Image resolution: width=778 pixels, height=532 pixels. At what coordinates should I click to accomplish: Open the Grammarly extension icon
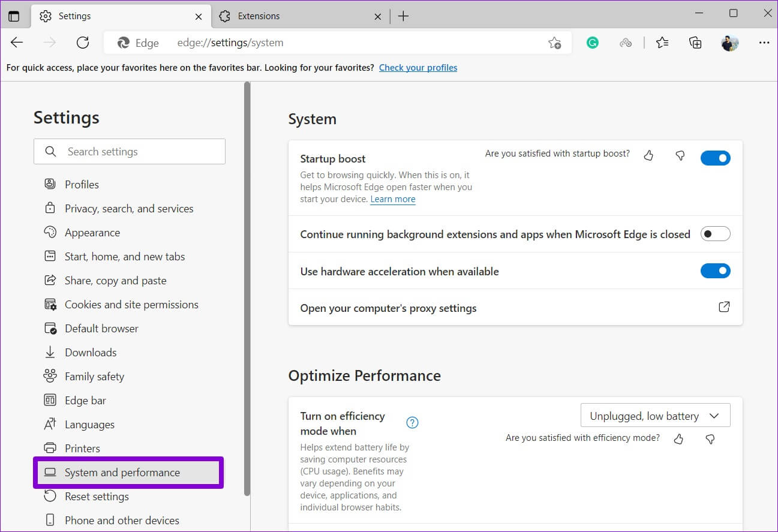[593, 43]
